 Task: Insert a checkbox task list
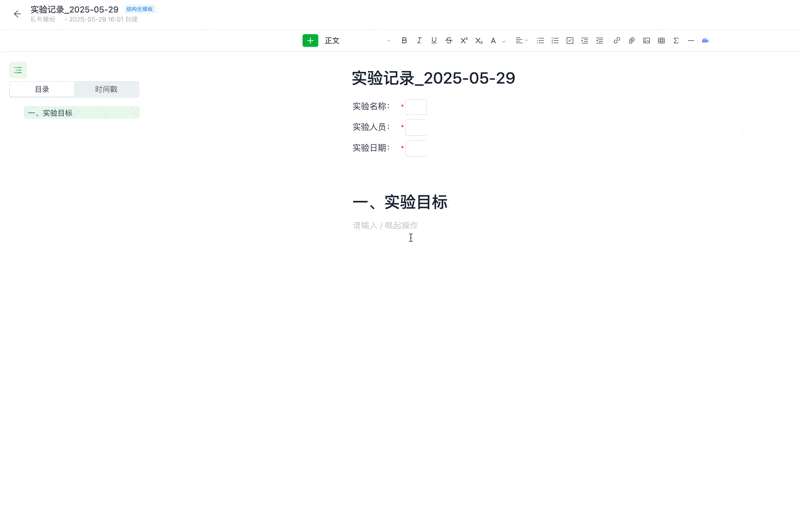(570, 41)
